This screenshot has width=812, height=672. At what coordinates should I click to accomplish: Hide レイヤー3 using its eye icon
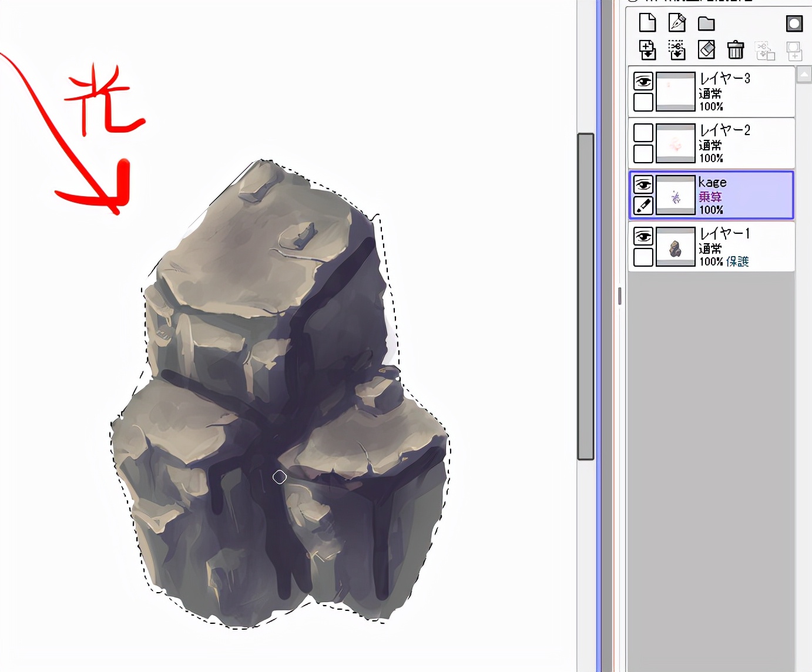click(643, 81)
